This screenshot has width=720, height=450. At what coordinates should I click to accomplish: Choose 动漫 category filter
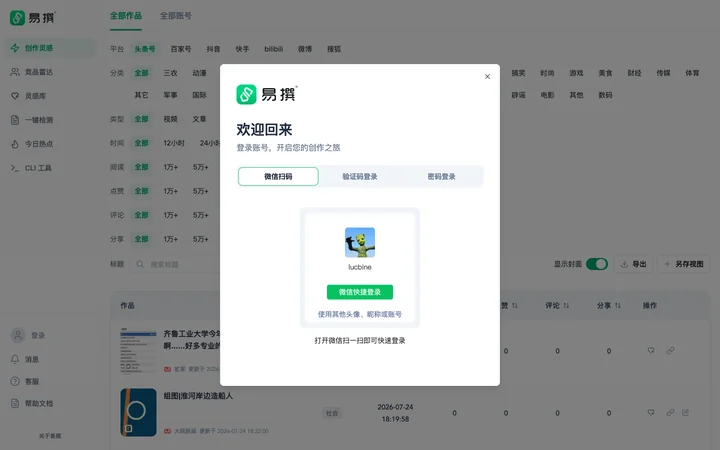pos(199,73)
